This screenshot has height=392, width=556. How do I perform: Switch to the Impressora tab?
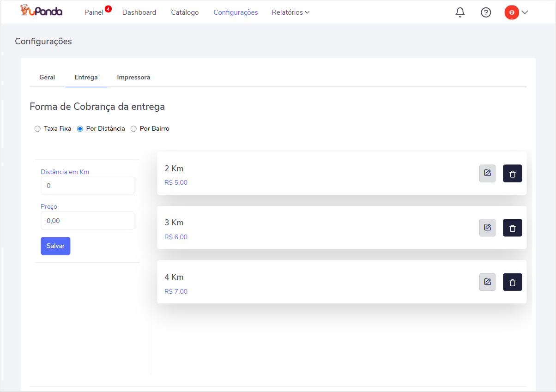tap(133, 78)
